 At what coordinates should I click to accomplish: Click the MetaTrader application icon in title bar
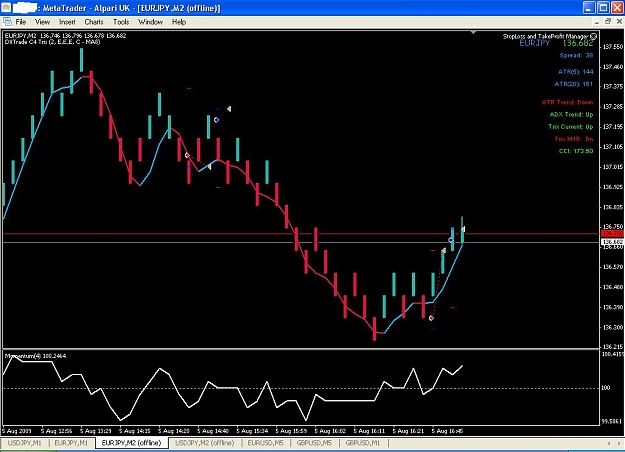pyautogui.click(x=6, y=7)
